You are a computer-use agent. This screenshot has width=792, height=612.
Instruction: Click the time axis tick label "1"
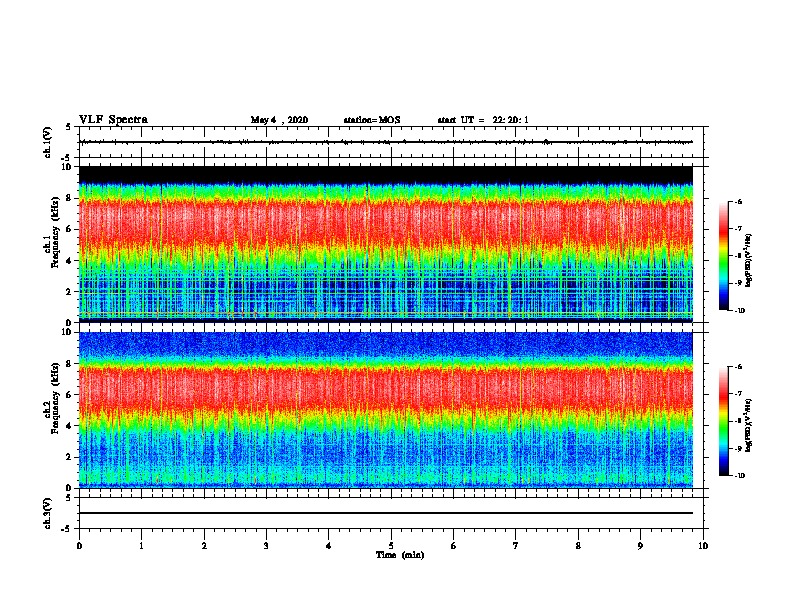[x=141, y=546]
